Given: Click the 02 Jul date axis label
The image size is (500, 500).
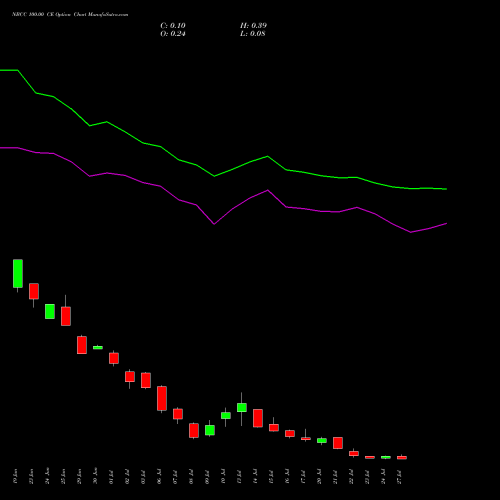Looking at the screenshot, I should [127, 477].
